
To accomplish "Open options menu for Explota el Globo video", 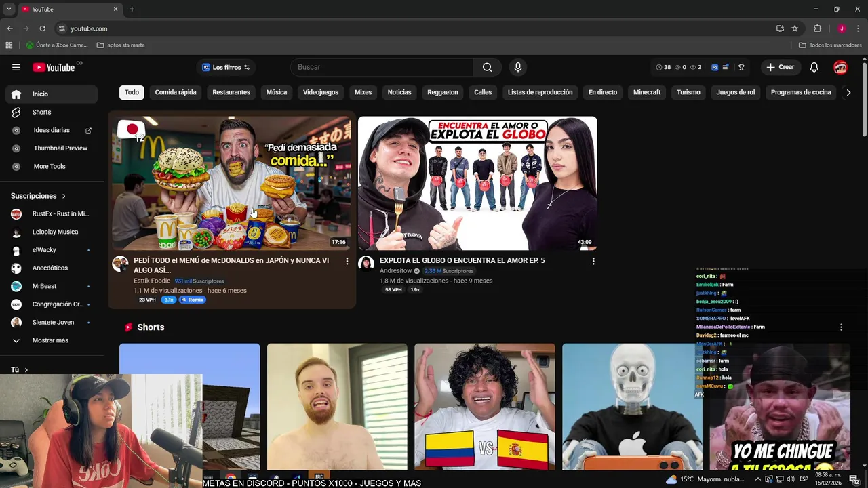I will coord(593,261).
